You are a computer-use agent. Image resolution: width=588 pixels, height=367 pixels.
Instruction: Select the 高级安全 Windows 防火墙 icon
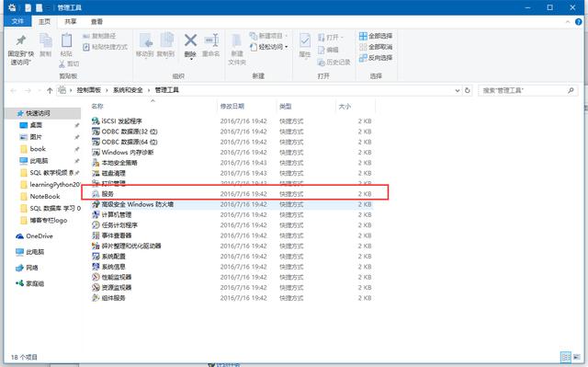[96, 204]
